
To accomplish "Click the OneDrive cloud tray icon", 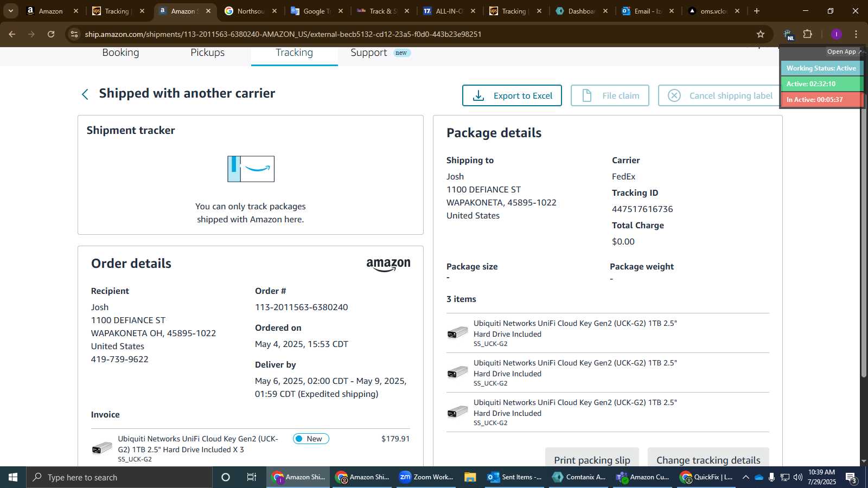I will (x=759, y=477).
